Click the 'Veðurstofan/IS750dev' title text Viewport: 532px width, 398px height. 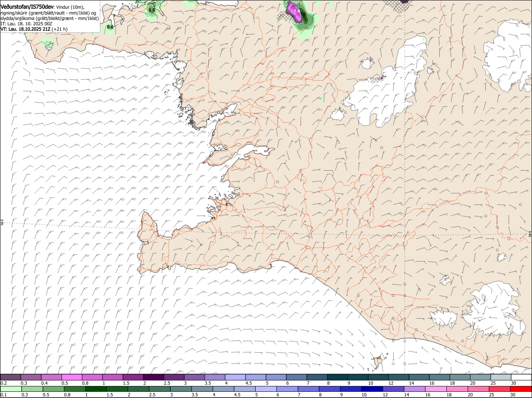point(27,7)
